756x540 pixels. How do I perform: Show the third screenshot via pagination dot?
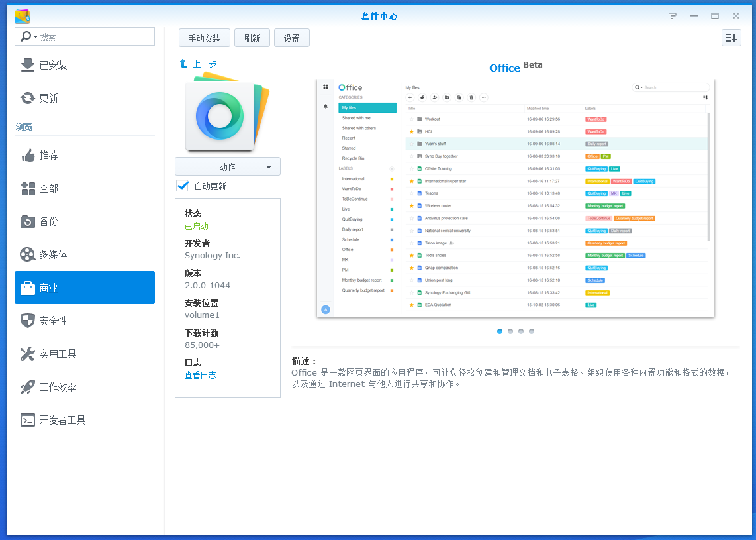pyautogui.click(x=521, y=331)
